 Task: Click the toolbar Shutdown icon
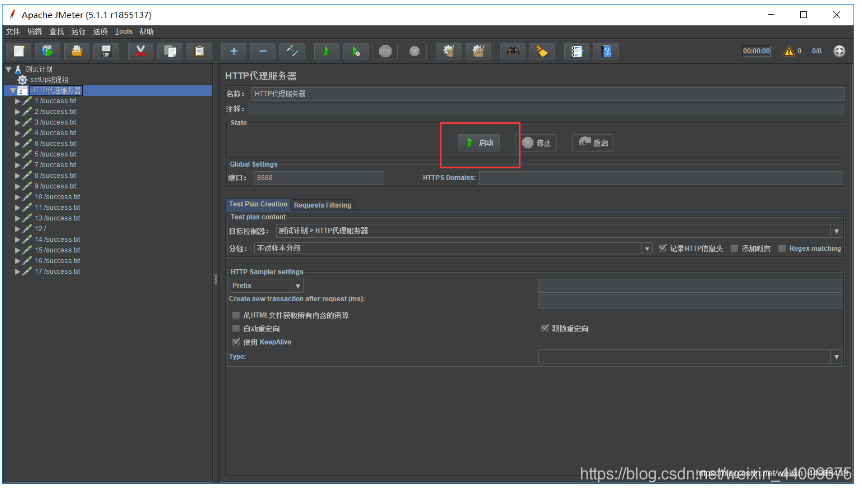pos(415,51)
